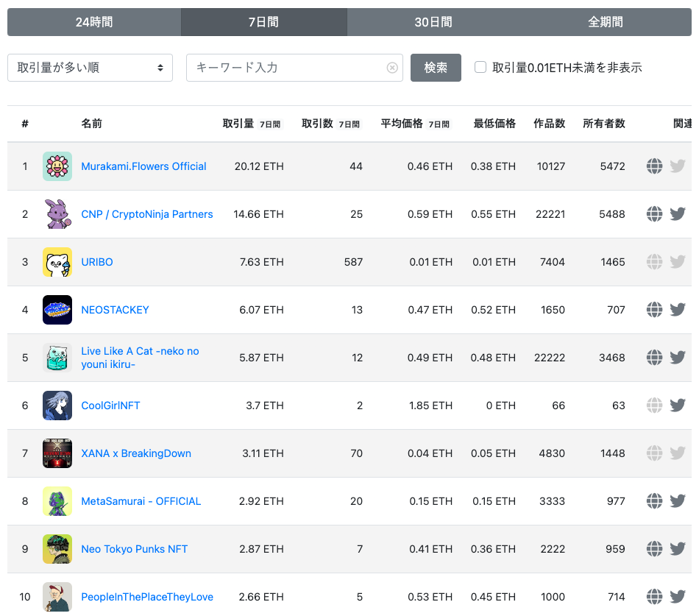Switch to the 30日間 tab
The image size is (699, 616).
(433, 22)
